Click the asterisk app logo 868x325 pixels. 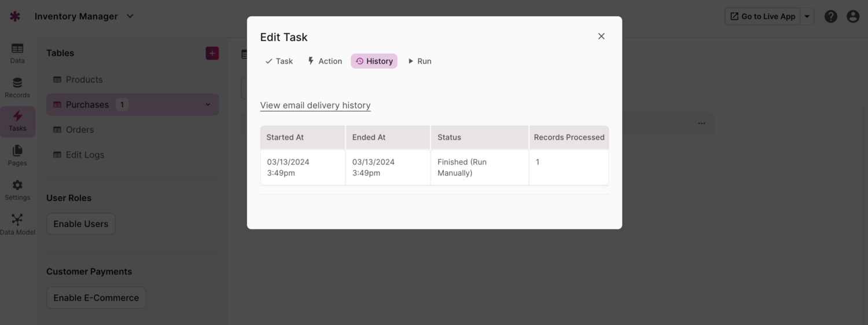click(x=15, y=16)
